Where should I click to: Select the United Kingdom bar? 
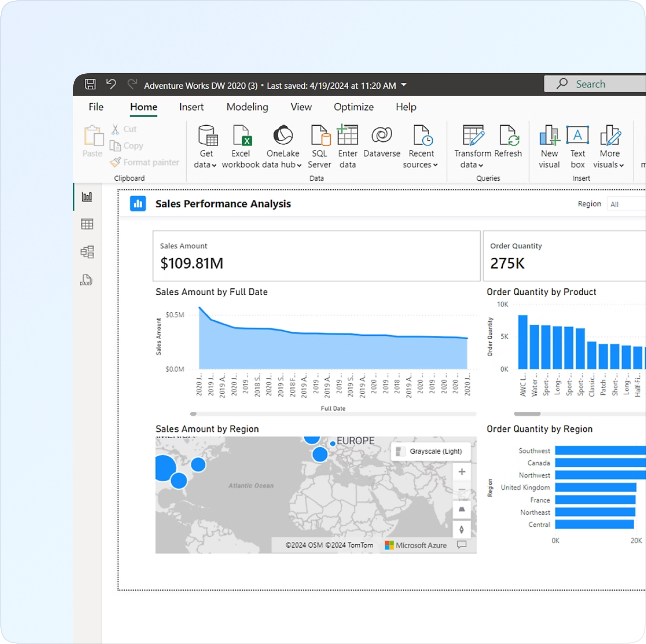[596, 488]
